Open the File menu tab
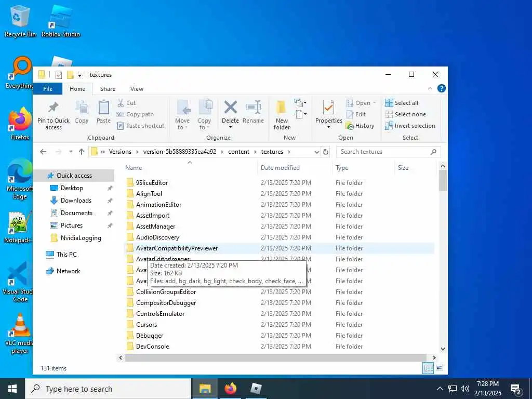532x399 pixels. [x=48, y=89]
